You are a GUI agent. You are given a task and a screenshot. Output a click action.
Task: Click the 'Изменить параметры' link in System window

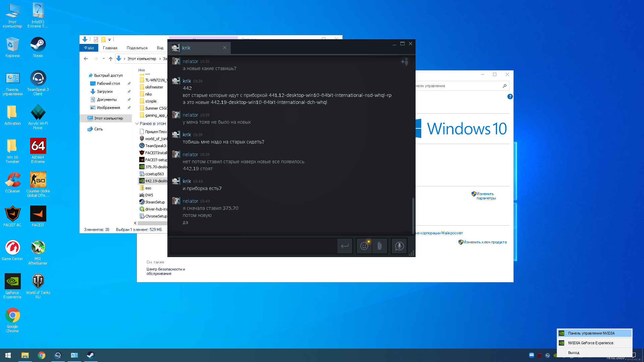(x=486, y=196)
